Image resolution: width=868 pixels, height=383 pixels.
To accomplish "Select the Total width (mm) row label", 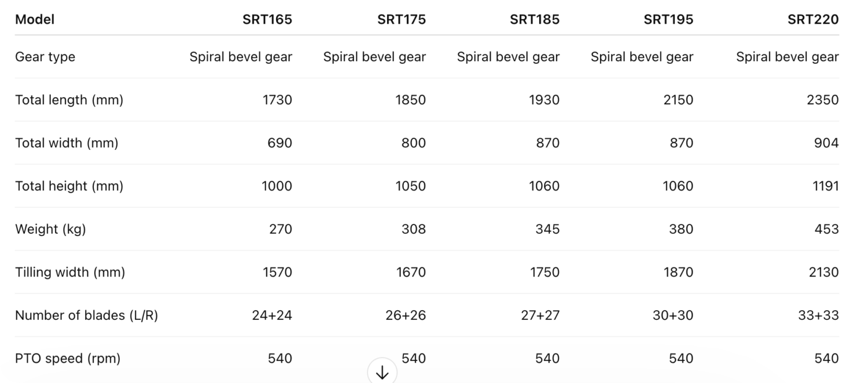I will click(67, 143).
